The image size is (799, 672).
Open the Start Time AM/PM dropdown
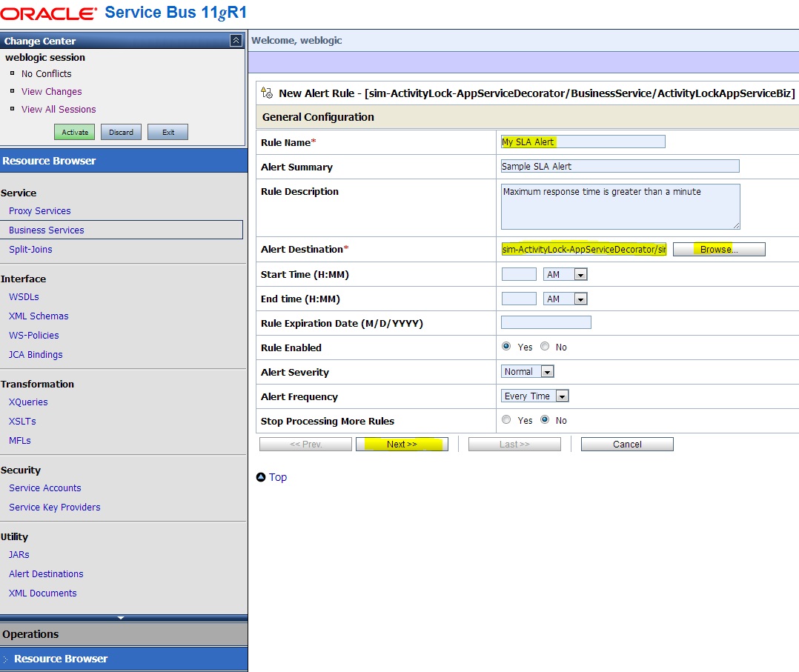point(565,274)
